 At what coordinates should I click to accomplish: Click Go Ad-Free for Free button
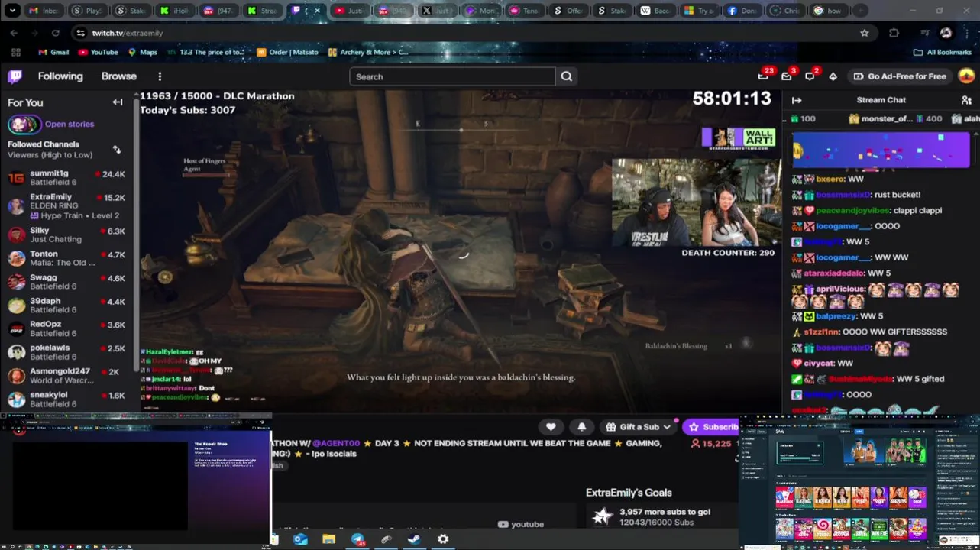coord(900,76)
